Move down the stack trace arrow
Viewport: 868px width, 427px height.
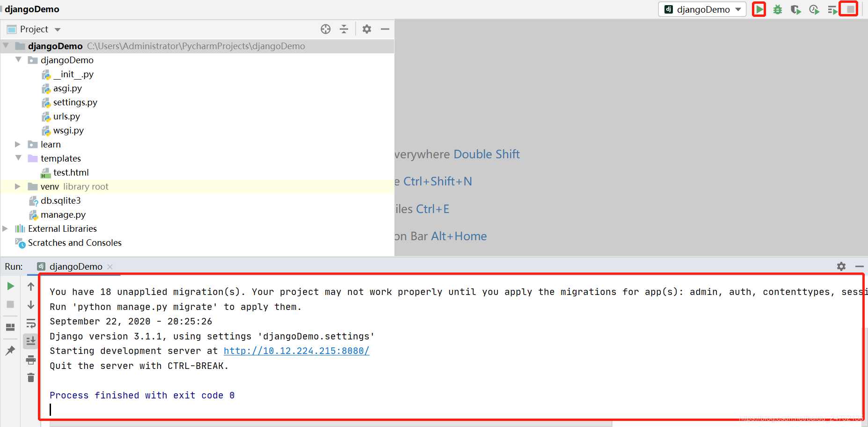pyautogui.click(x=31, y=305)
